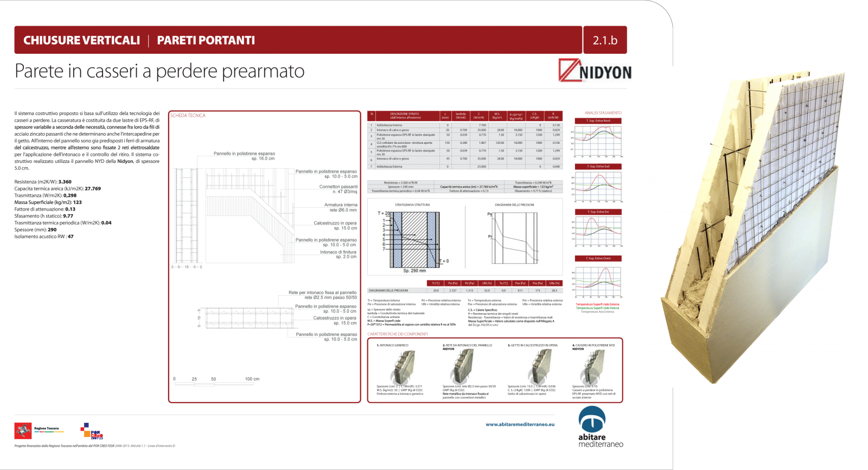The height and width of the screenshot is (470, 868).
Task: Click the lambda (W/mK) column header
Action: click(461, 116)
